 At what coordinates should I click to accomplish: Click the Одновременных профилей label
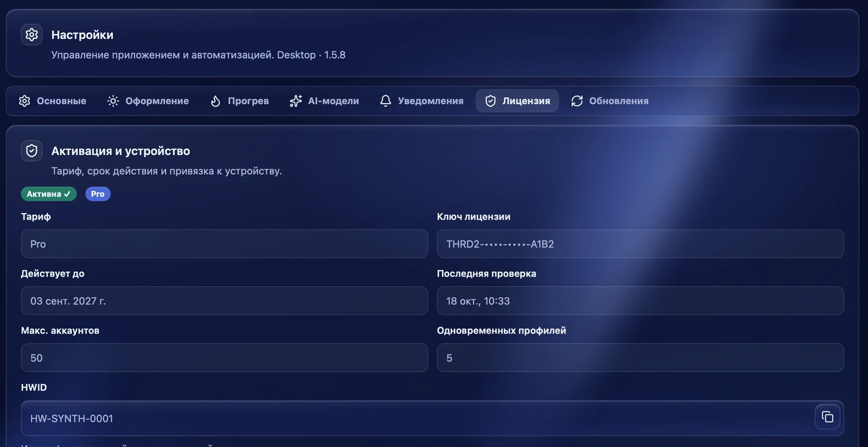[x=501, y=330]
